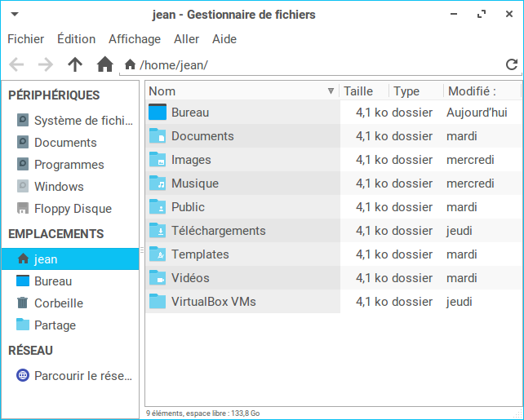524x420 pixels.
Task: Open the window menu arrow in title bar
Action: pos(16,15)
